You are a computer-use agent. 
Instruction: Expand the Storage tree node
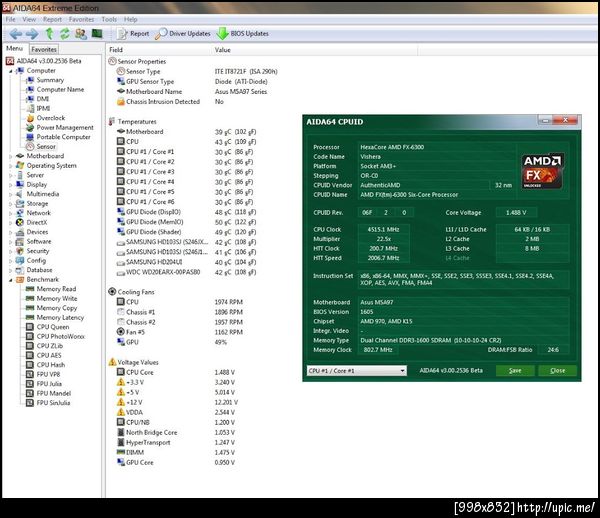[11, 204]
